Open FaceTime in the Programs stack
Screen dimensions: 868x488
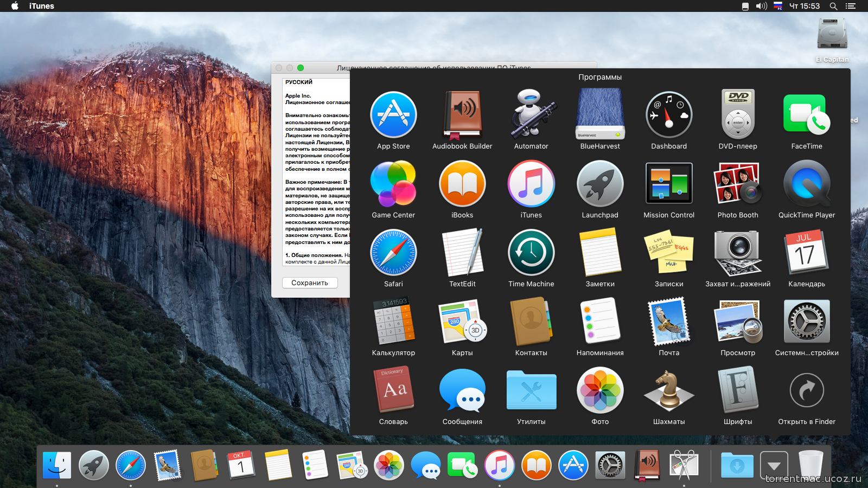coord(807,115)
